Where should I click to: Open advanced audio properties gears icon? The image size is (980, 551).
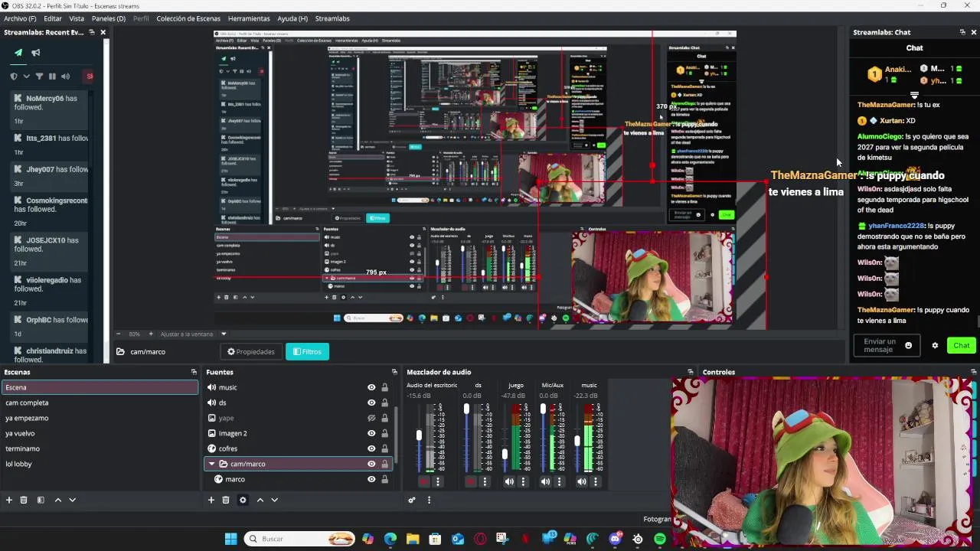(412, 500)
